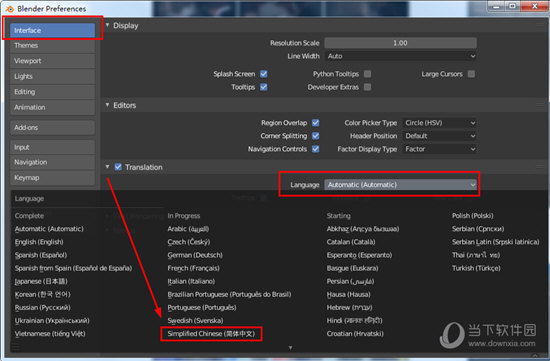Choose Croatian (Hrvatski) language
The height and width of the screenshot is (361, 550).
[x=355, y=334]
